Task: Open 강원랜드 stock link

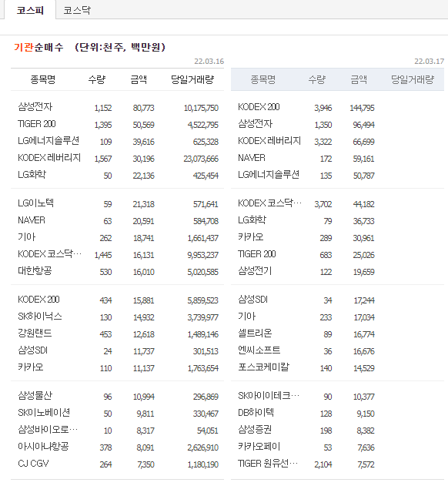Action: pos(35,333)
